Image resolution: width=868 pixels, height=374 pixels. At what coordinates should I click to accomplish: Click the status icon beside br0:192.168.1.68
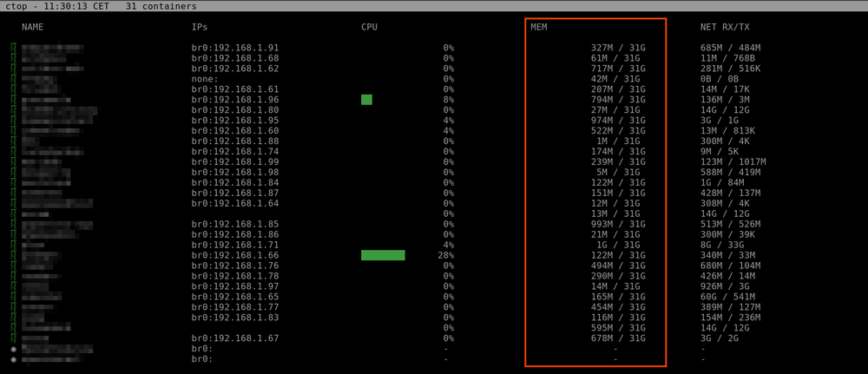click(13, 58)
